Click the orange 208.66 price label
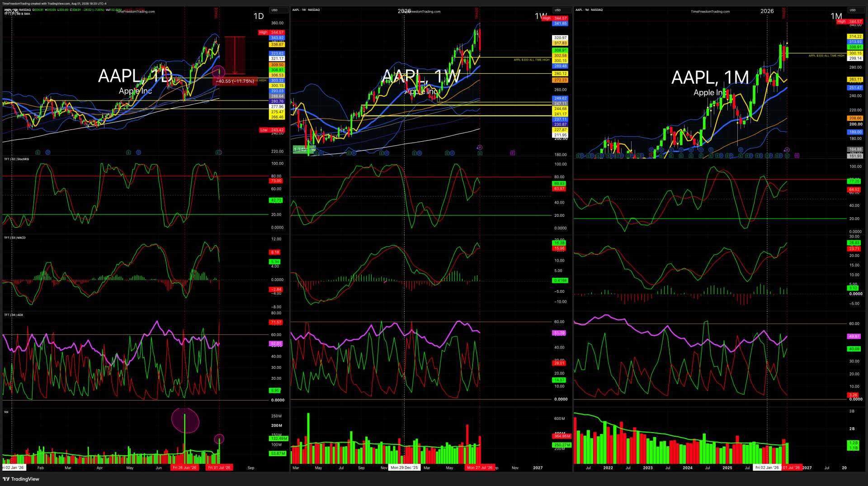Screen dimensions: 868x486 tap(855, 118)
